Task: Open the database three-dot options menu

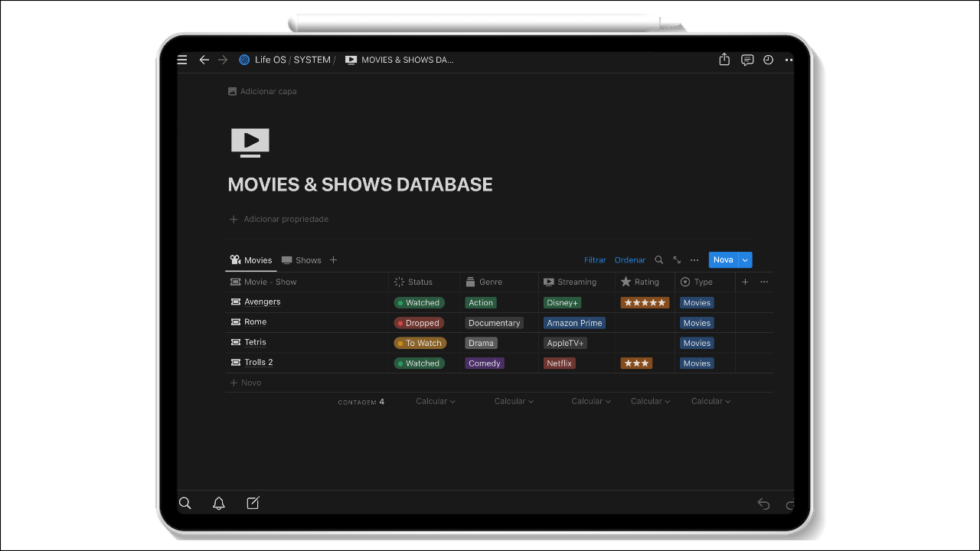Action: click(x=694, y=260)
